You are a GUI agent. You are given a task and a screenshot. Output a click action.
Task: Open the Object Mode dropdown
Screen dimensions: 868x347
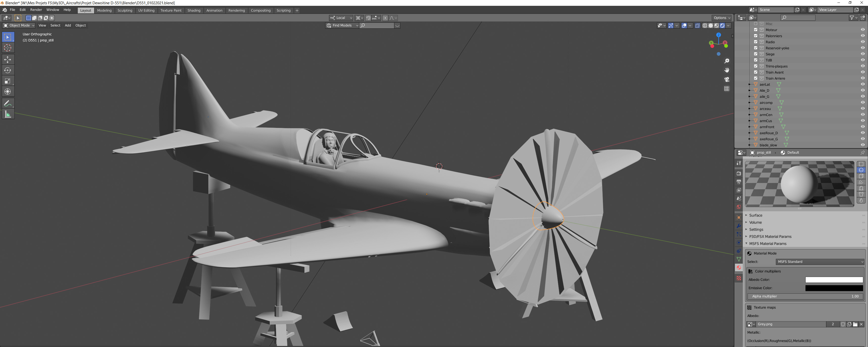tap(19, 25)
